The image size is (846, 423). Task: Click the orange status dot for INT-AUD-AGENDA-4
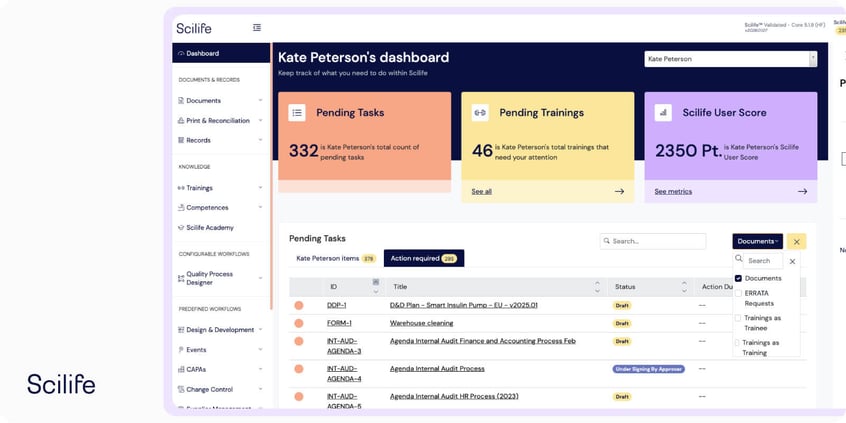coord(299,369)
